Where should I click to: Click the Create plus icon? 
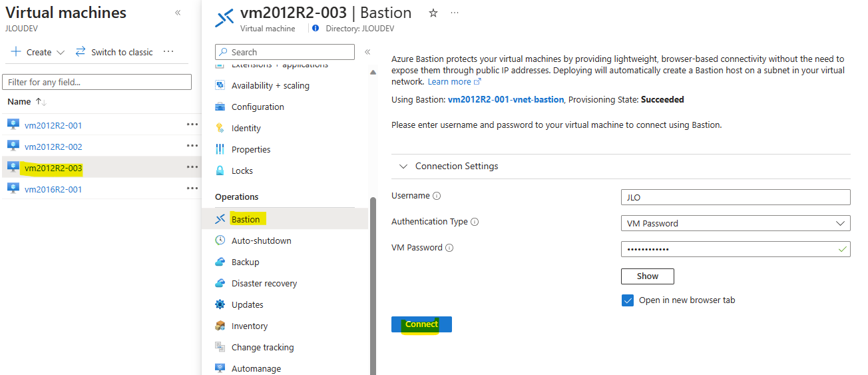[x=16, y=52]
